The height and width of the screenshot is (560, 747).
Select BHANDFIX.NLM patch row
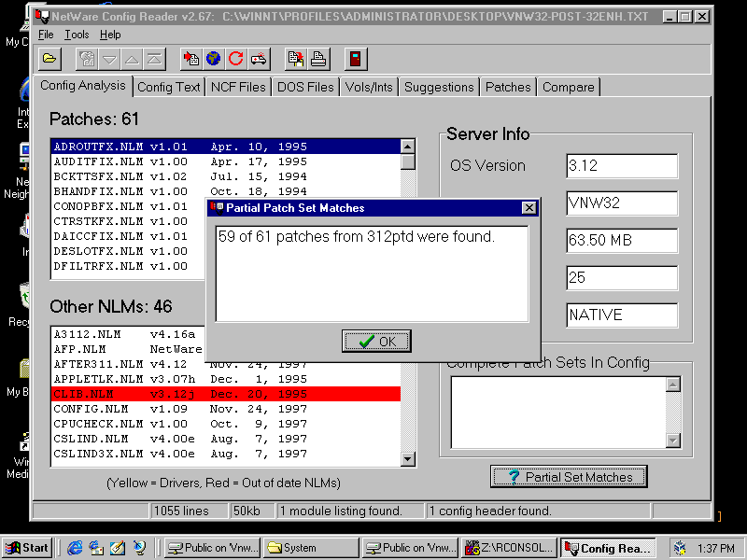pyautogui.click(x=226, y=191)
